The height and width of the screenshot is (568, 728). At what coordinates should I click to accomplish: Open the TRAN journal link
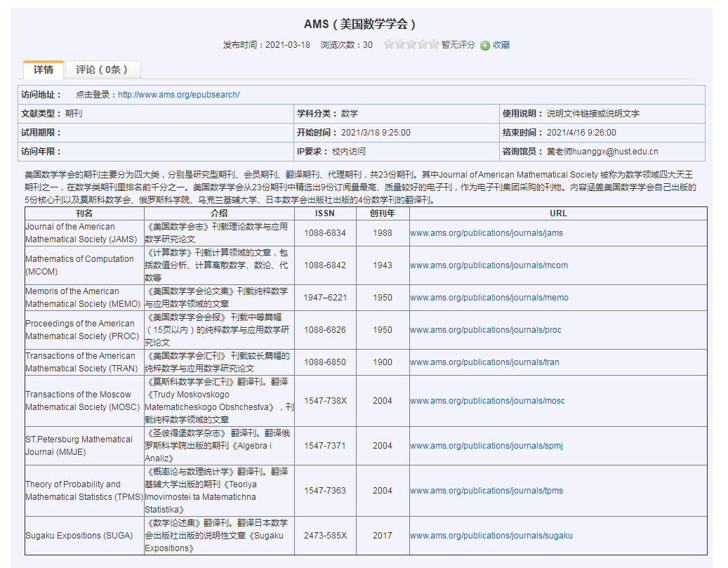click(x=484, y=362)
